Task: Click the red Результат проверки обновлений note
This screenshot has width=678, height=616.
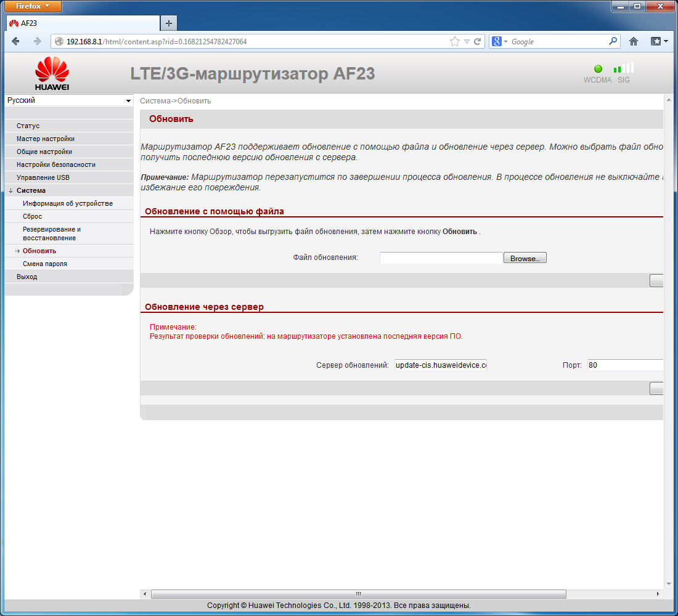Action: click(x=306, y=336)
